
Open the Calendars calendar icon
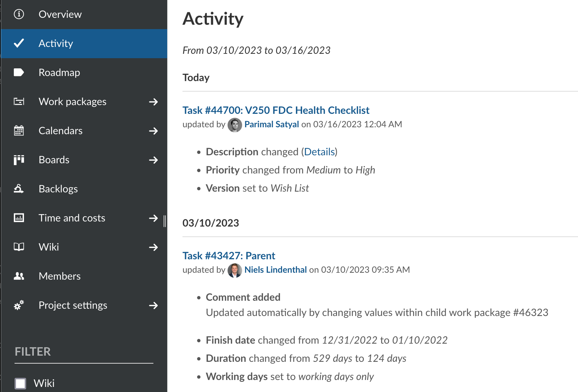19,131
